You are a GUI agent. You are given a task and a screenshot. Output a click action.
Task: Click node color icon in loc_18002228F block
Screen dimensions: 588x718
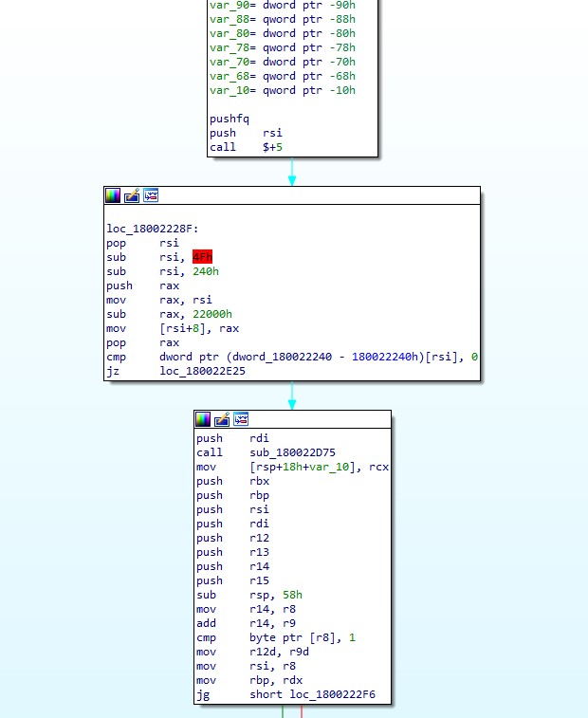pyautogui.click(x=113, y=195)
